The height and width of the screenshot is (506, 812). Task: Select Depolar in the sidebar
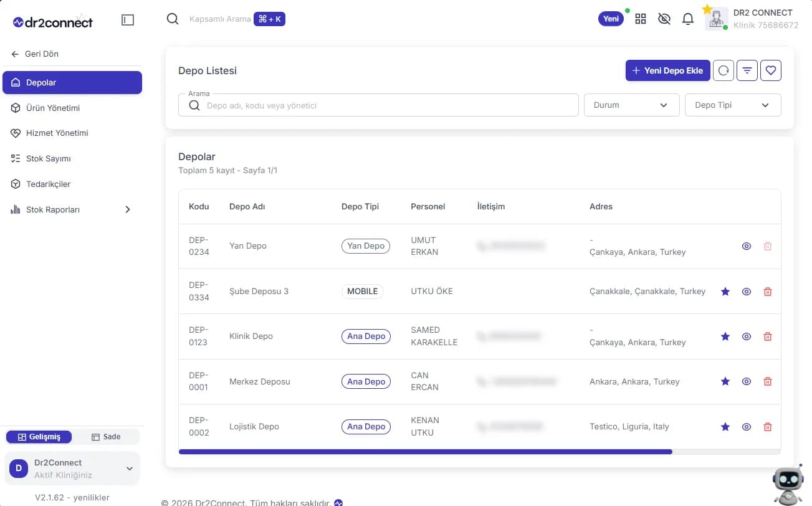[72, 82]
